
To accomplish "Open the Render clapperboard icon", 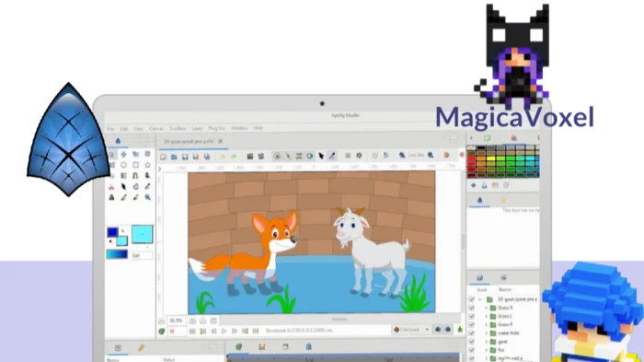I will (249, 157).
